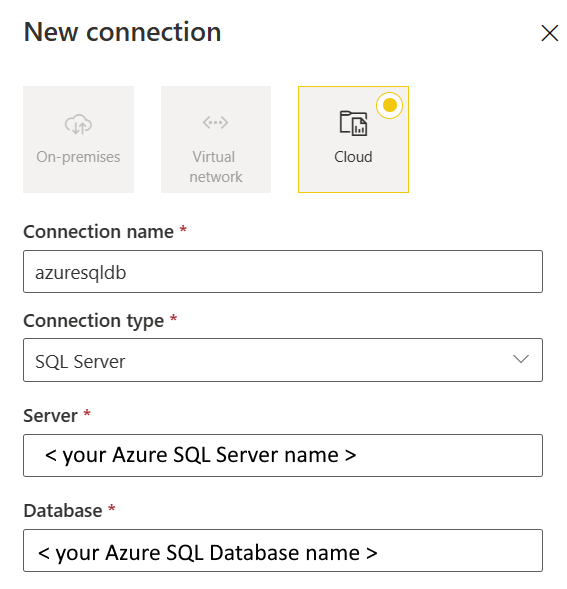Focus the Connection name input containing azuresqldb
This screenshot has width=567, height=589.
[283, 272]
